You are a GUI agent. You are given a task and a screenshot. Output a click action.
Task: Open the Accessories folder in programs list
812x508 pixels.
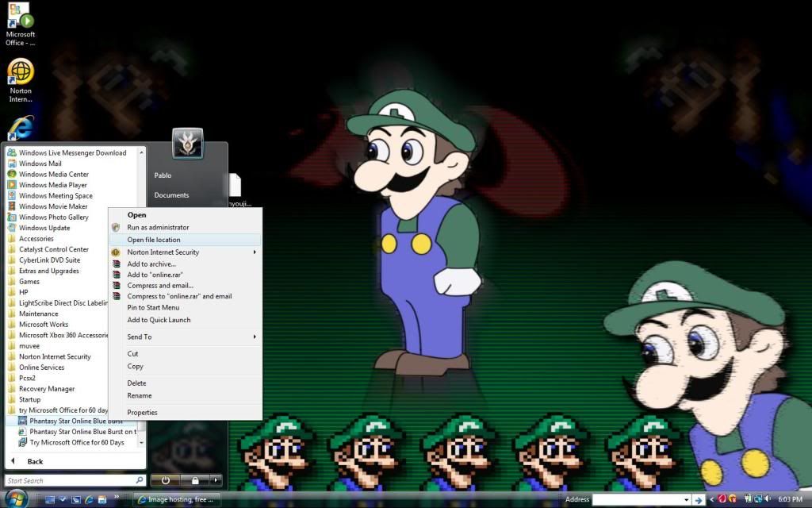click(36, 239)
